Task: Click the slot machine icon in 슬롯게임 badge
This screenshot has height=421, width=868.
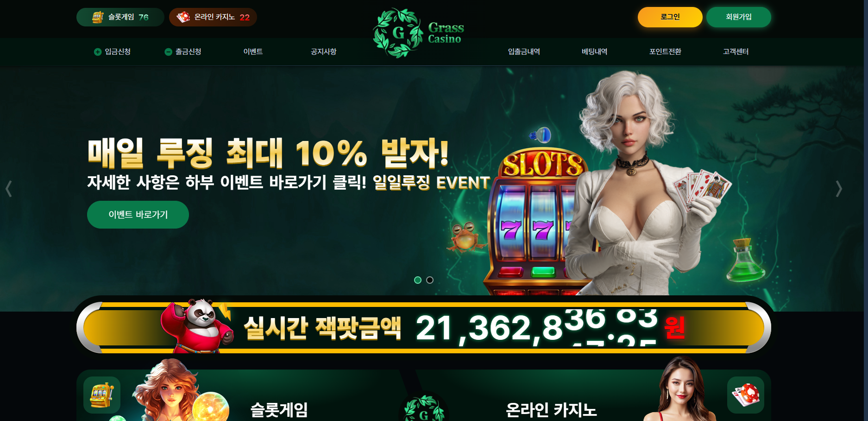Action: pos(98,17)
